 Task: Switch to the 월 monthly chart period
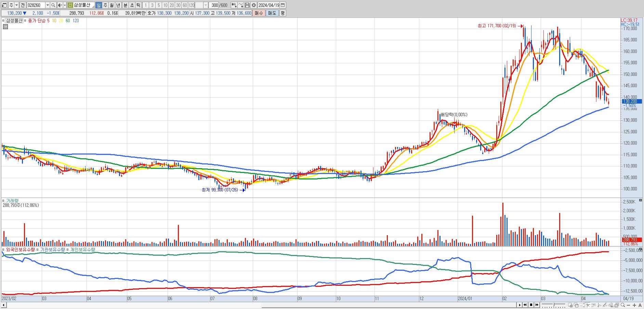pyautogui.click(x=111, y=5)
